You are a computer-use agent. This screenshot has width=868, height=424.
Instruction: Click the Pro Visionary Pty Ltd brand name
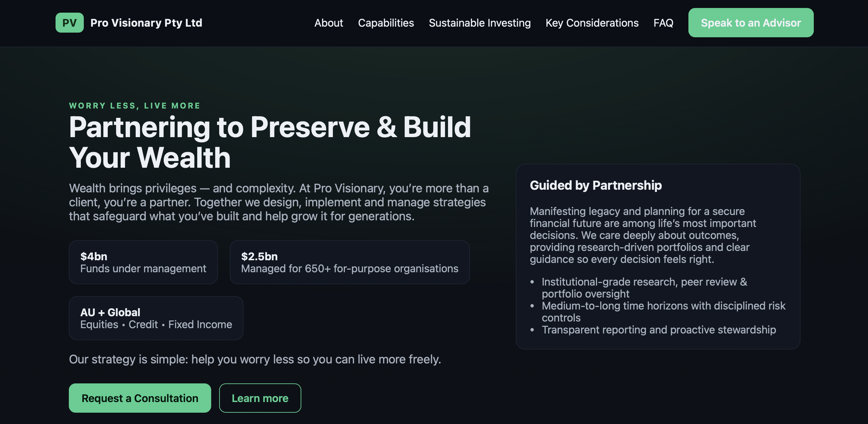(146, 23)
